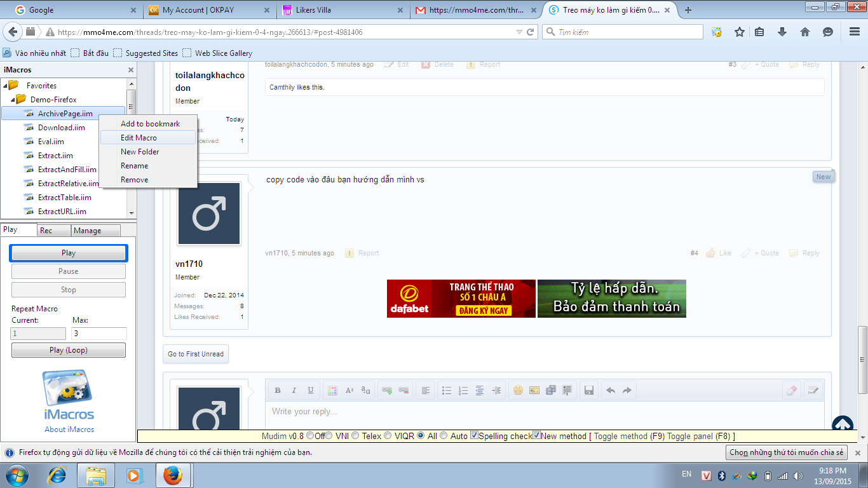This screenshot has height=488, width=868.
Task: Open text alignment option in editor
Action: [425, 390]
